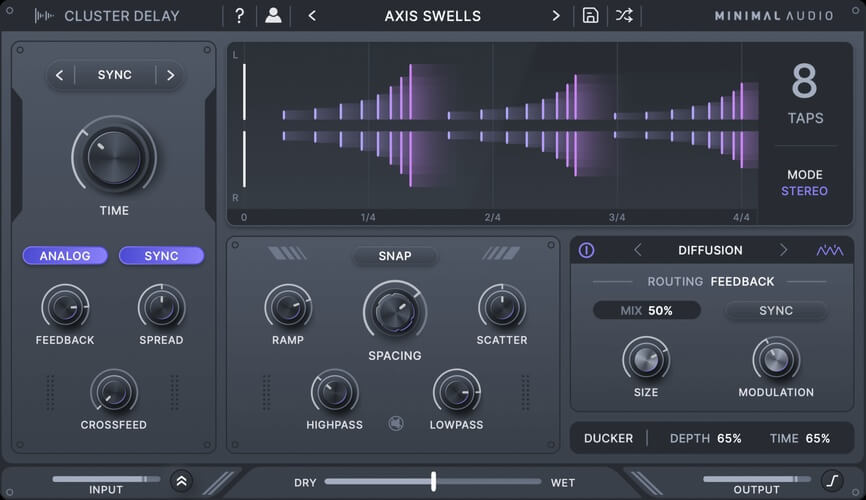Toggle the purple SYNC button under Time
This screenshot has height=500, width=866.
coord(161,256)
